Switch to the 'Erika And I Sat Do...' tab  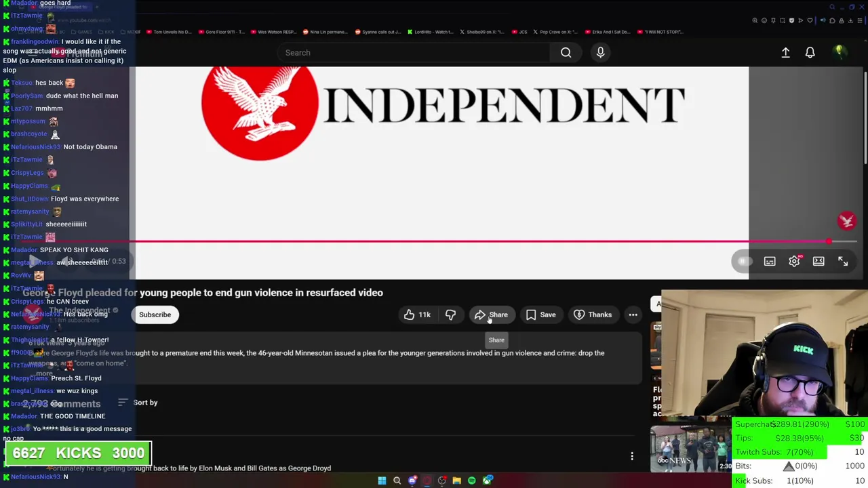point(607,32)
